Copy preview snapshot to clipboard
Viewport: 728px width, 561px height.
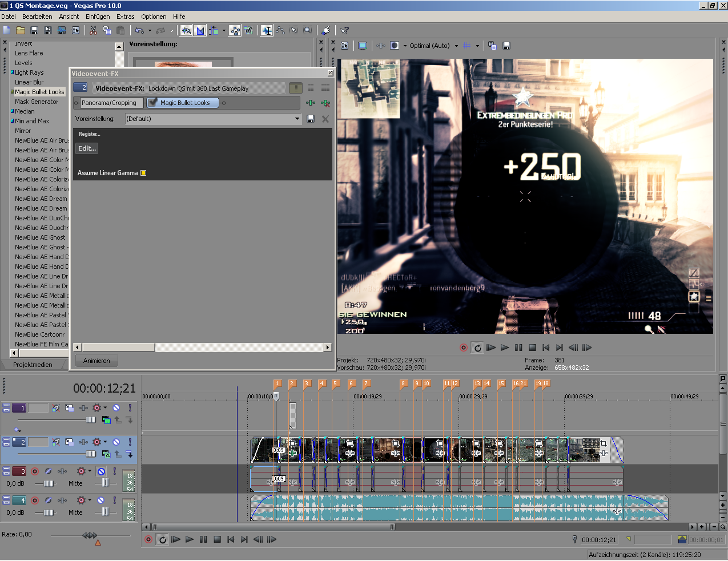pyautogui.click(x=492, y=46)
